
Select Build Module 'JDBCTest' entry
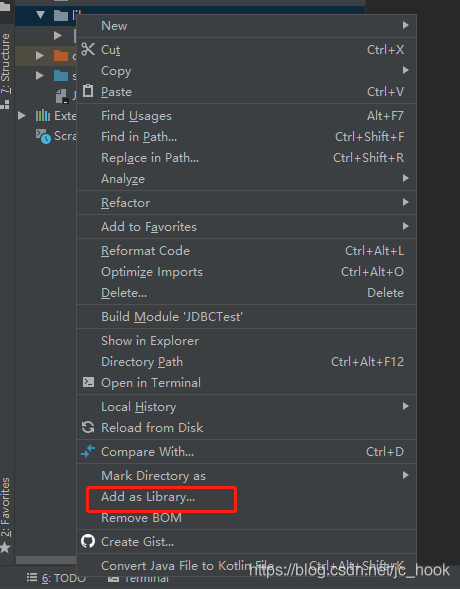[246, 317]
